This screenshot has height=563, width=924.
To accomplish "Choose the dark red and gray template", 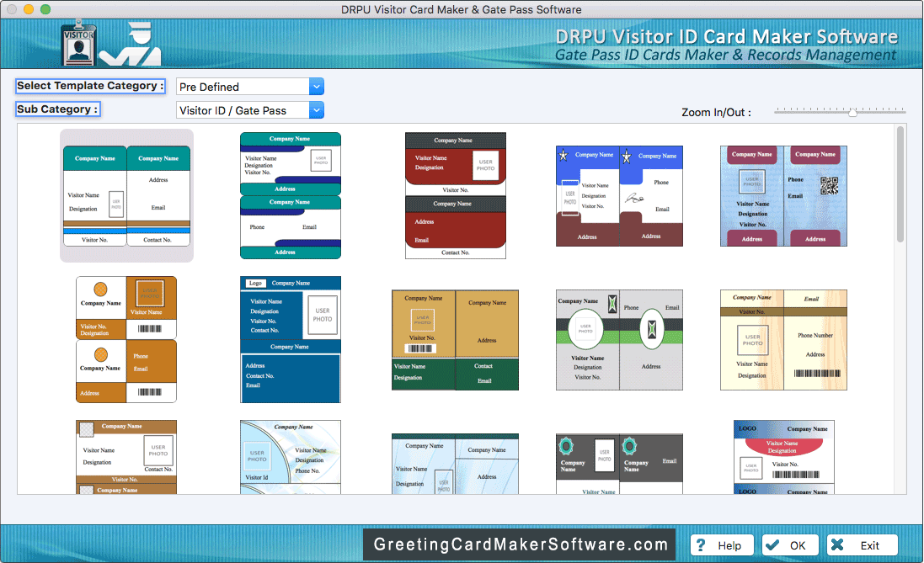I will (x=456, y=195).
